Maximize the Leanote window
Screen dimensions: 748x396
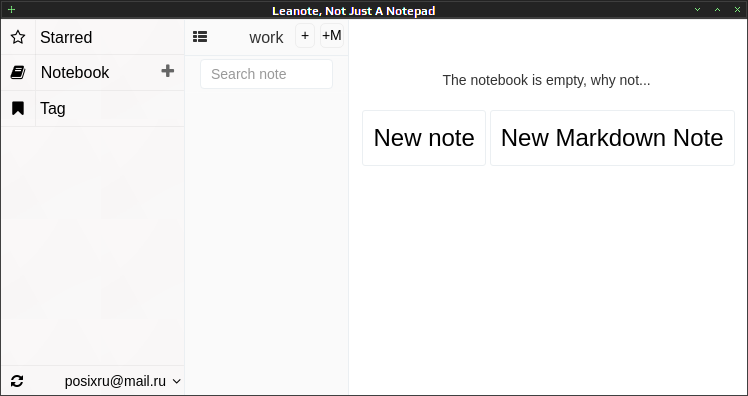click(717, 10)
